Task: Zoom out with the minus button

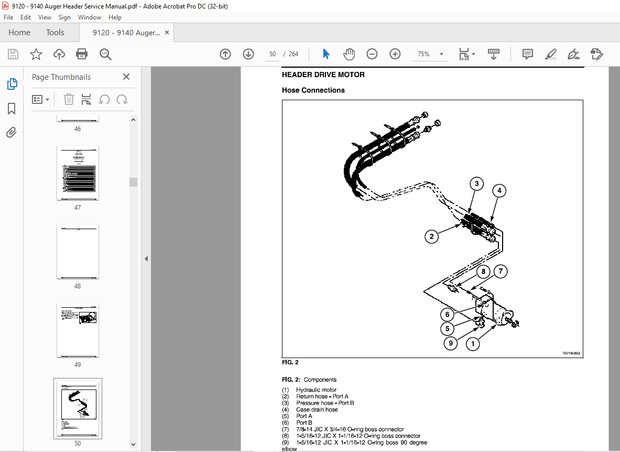Action: pos(372,54)
